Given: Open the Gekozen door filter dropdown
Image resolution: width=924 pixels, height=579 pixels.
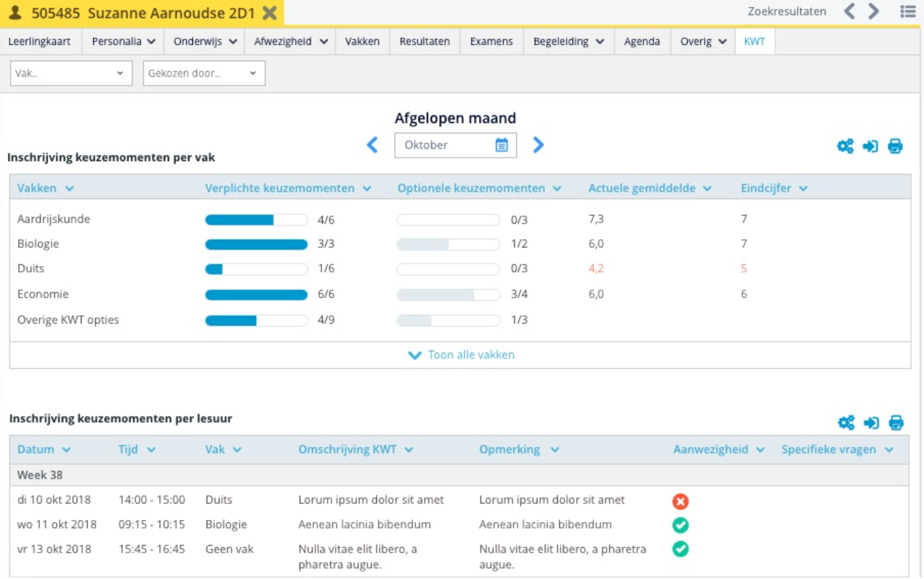Looking at the screenshot, I should pyautogui.click(x=204, y=73).
